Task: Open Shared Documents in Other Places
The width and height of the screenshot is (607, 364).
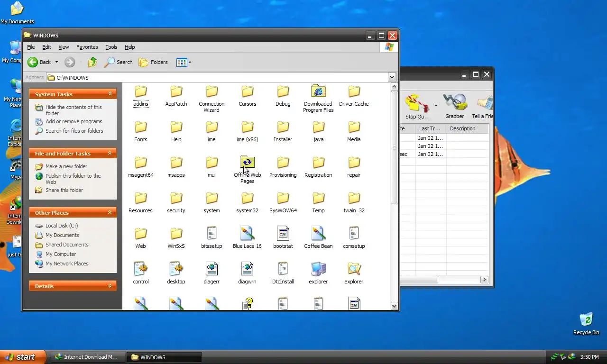Action: click(x=67, y=245)
